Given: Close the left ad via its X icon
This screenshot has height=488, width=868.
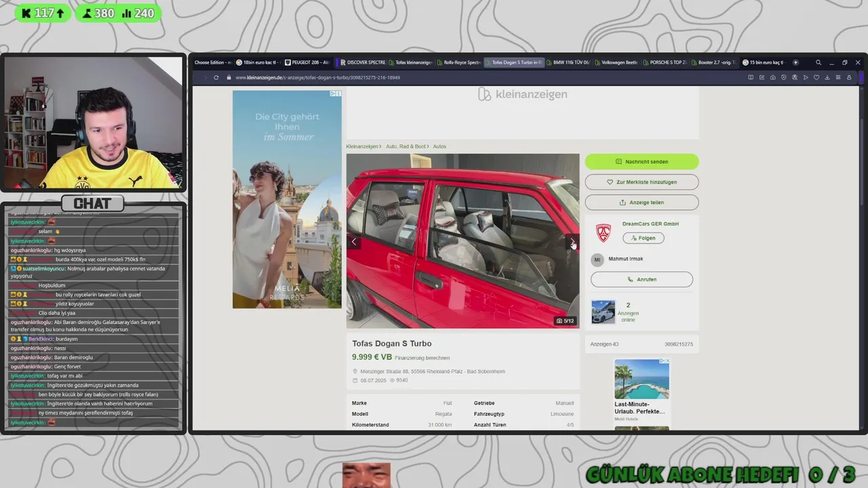Looking at the screenshot, I should point(338,94).
